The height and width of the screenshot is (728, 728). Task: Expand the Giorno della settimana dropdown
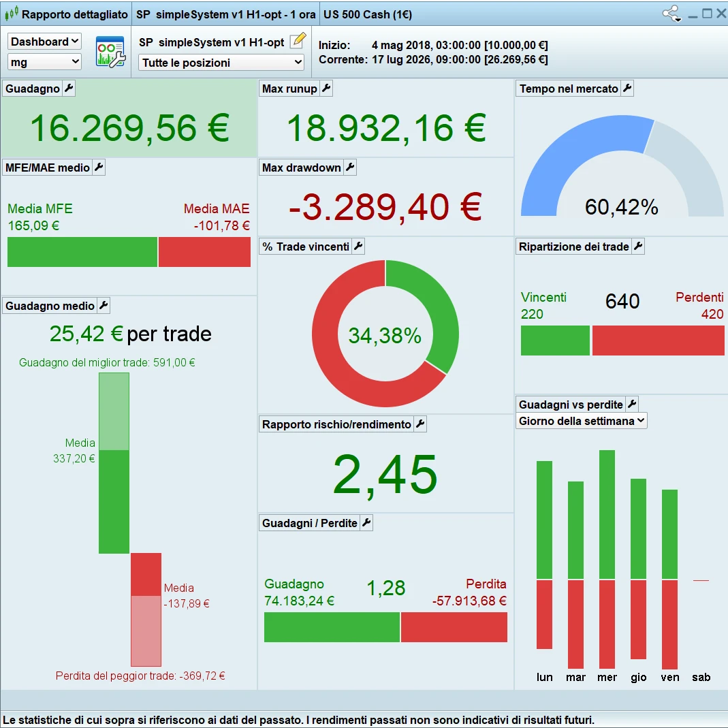(582, 421)
